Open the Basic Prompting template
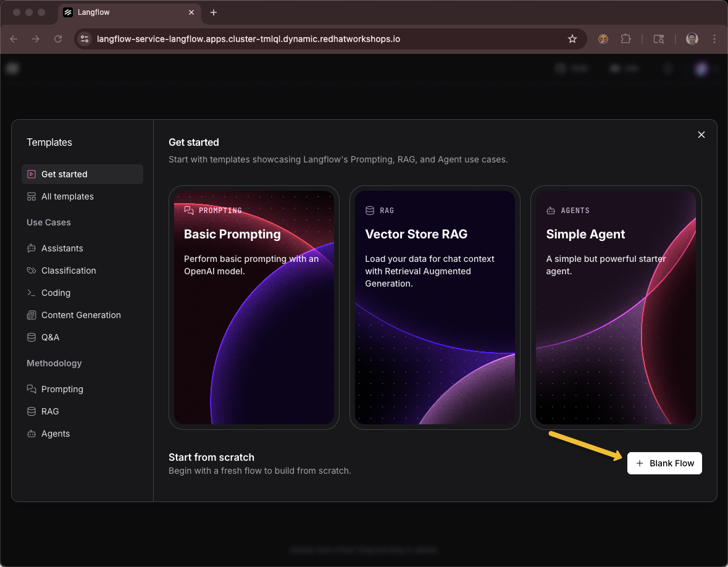Image resolution: width=728 pixels, height=567 pixels. click(254, 307)
